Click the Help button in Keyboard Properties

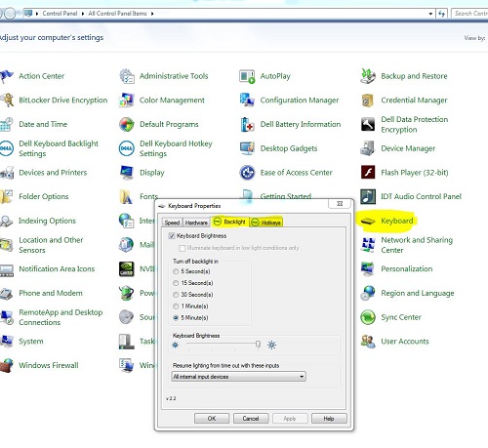coord(329,419)
